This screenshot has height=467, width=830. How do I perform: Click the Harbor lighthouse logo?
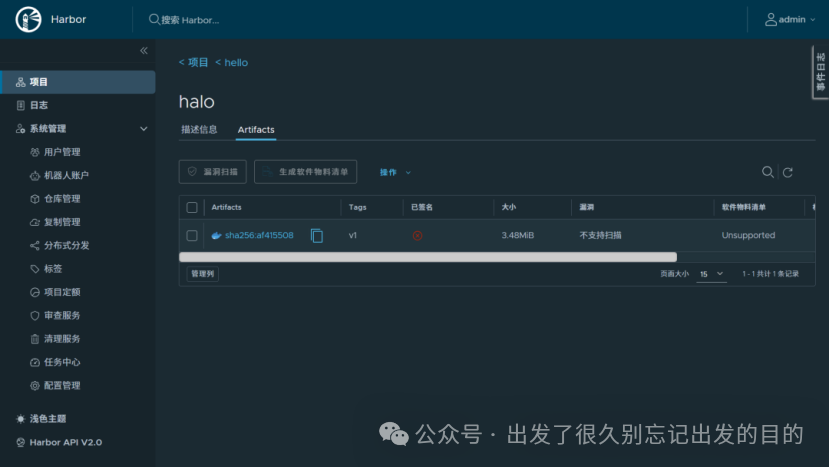(28, 20)
